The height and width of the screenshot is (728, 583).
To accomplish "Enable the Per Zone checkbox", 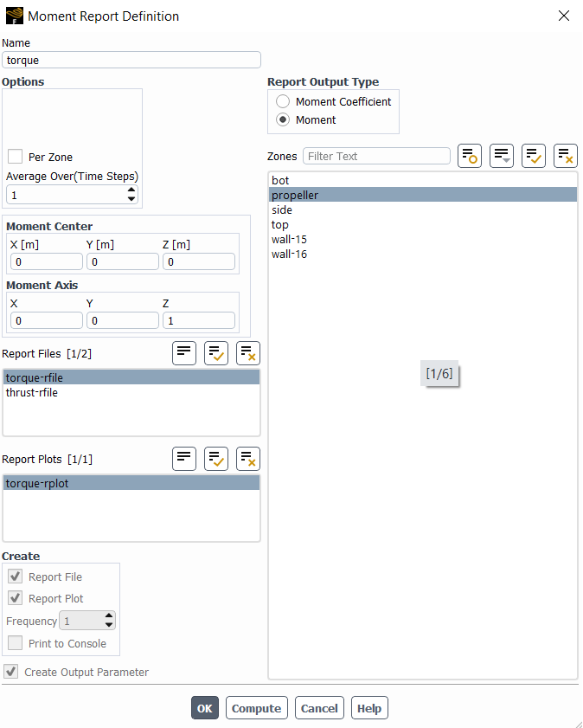I will (x=15, y=157).
